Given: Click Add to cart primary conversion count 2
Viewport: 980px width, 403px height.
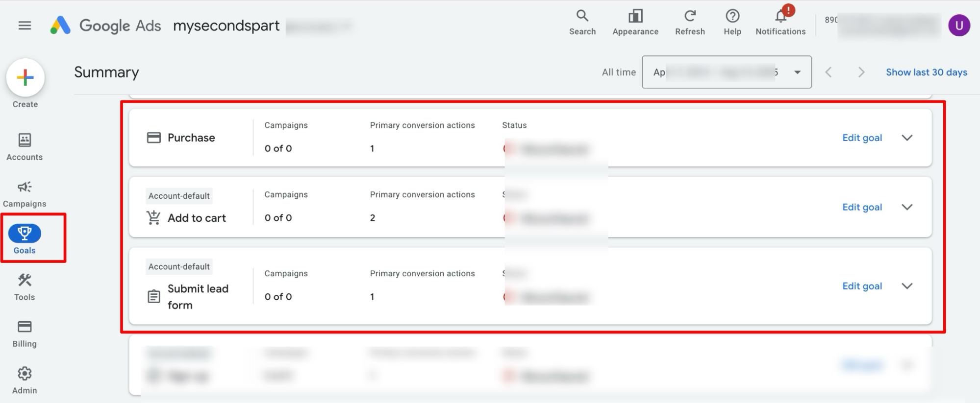Looking at the screenshot, I should tap(373, 218).
